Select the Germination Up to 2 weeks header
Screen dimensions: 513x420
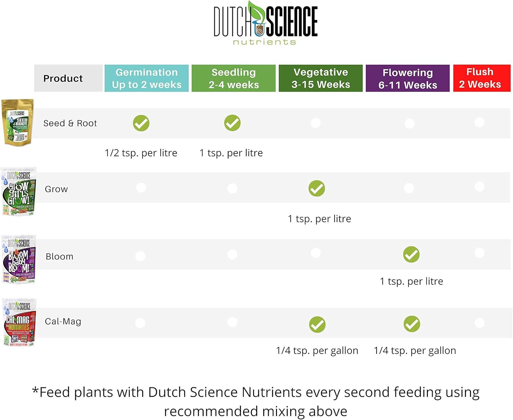tap(147, 78)
